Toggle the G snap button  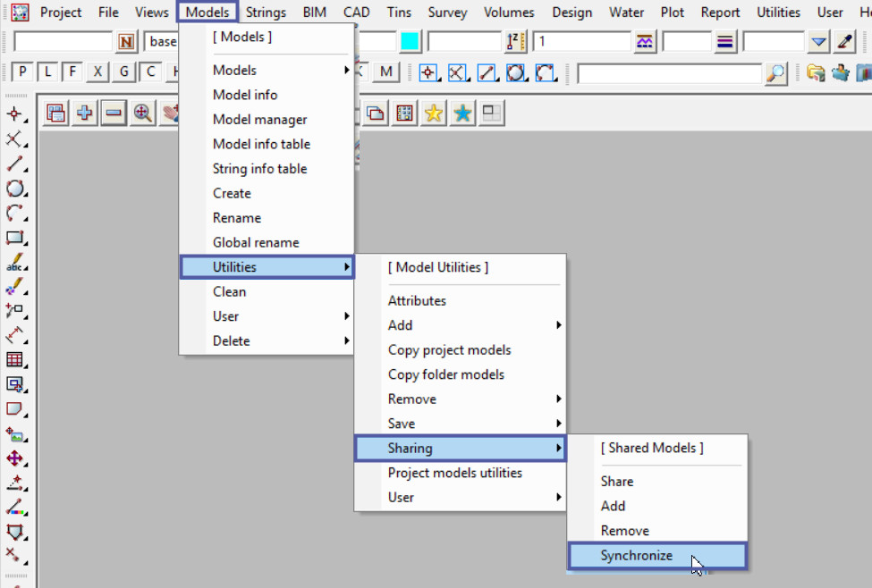point(124,72)
